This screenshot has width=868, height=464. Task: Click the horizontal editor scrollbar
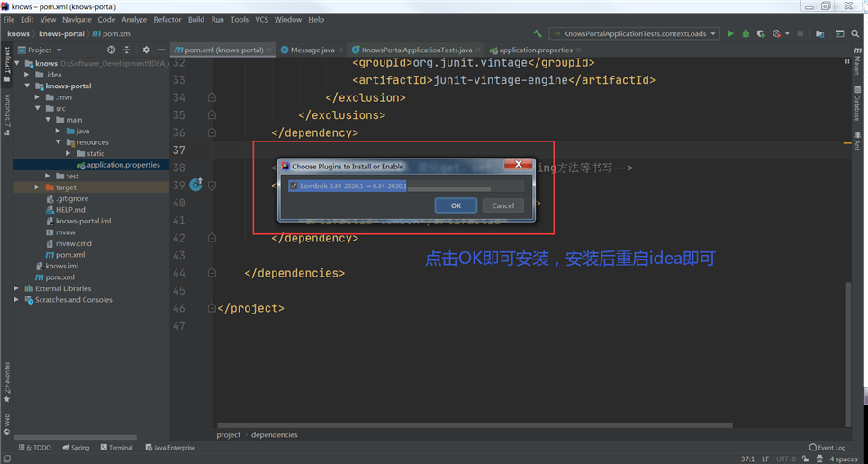click(x=475, y=425)
